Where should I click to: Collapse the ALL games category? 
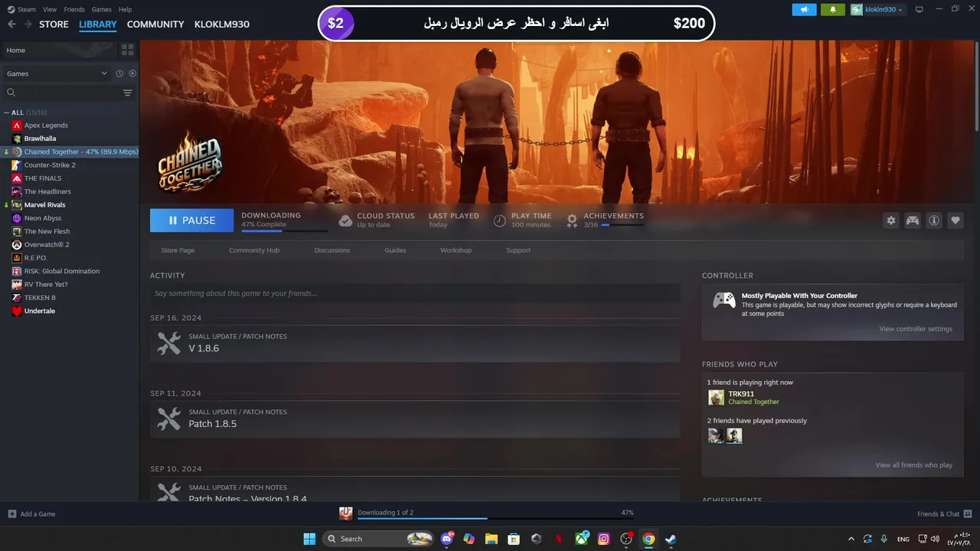[x=6, y=112]
